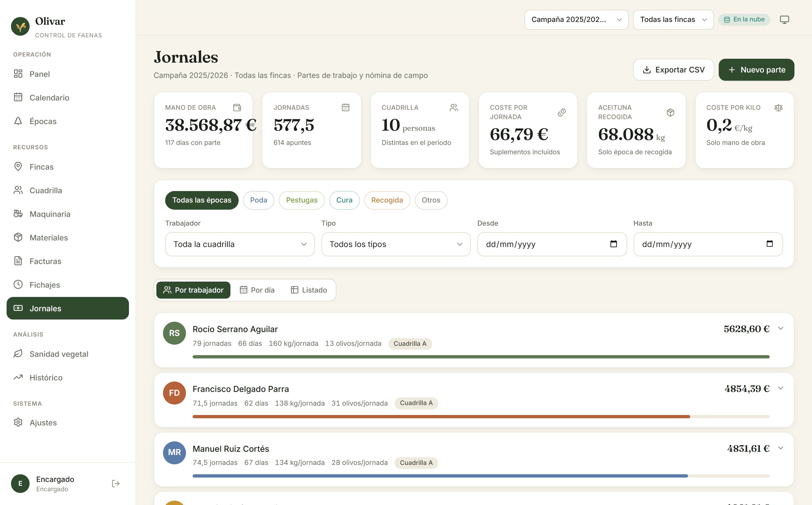The height and width of the screenshot is (505, 812).
Task: Go to Calendario in the sidebar
Action: point(68,97)
